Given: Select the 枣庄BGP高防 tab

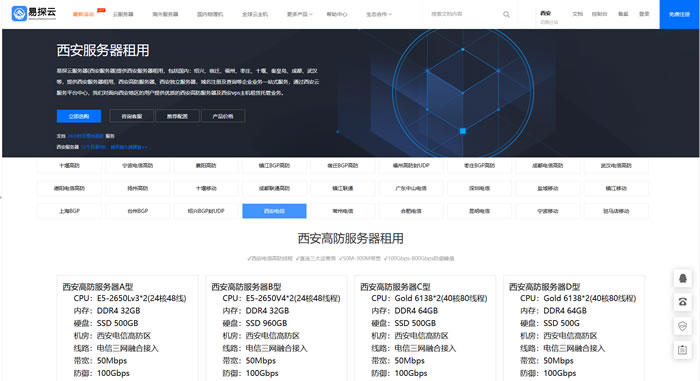Looking at the screenshot, I should click(x=479, y=166).
